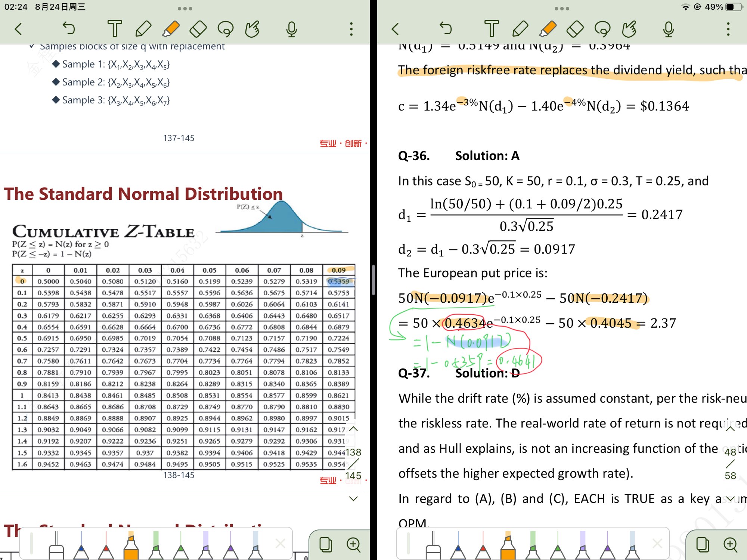Open three-dot More menu in left pane
Viewport: 747px width, 560px height.
pyautogui.click(x=351, y=29)
